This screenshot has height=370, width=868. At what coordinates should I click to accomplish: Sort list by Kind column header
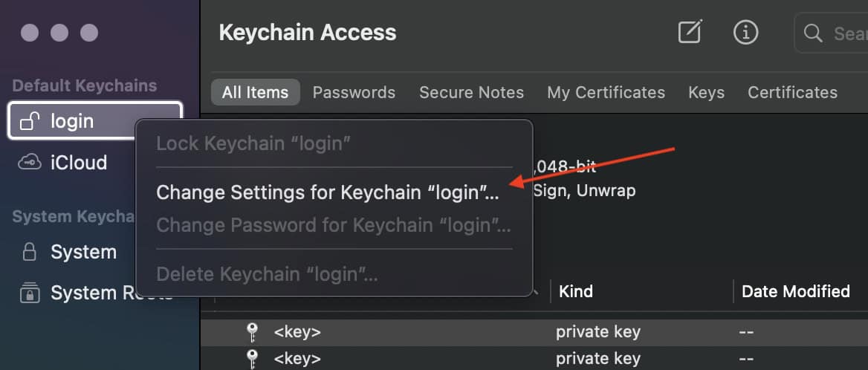tap(576, 291)
